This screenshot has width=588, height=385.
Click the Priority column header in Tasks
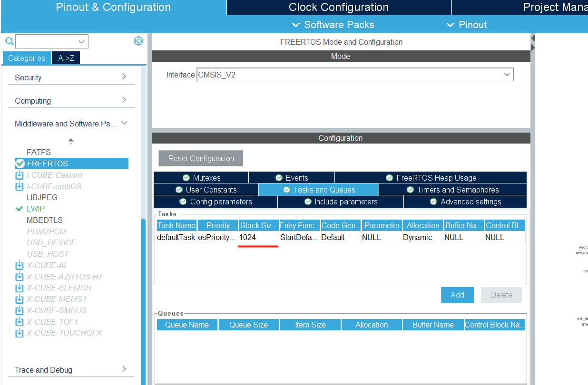point(218,225)
